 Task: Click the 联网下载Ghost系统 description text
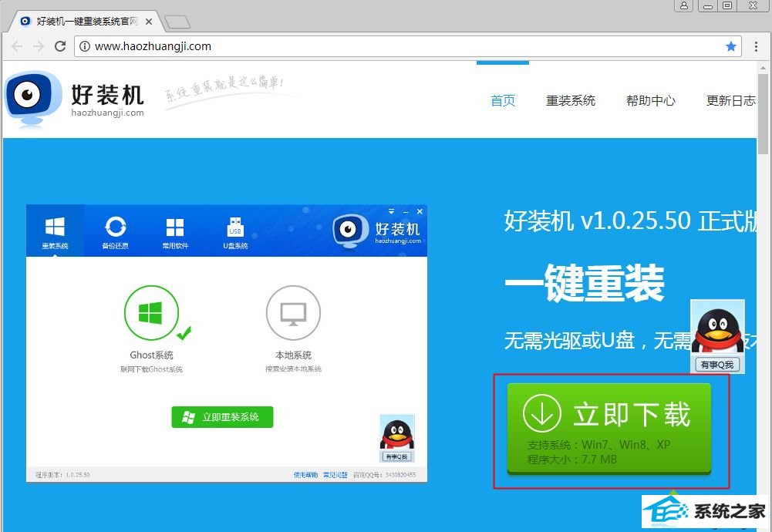pos(151,369)
